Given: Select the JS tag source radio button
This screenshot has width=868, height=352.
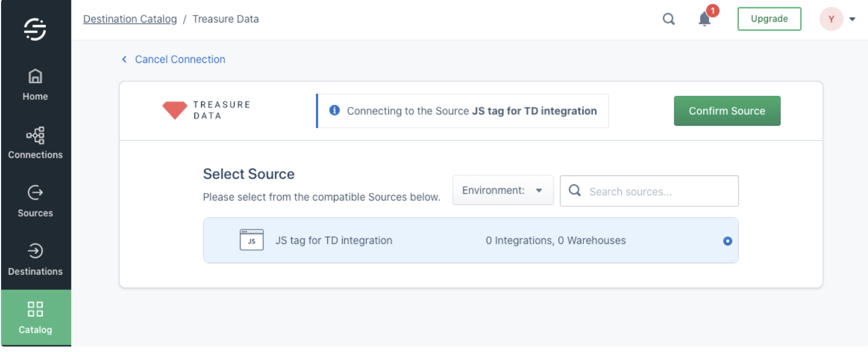Looking at the screenshot, I should click(x=727, y=241).
